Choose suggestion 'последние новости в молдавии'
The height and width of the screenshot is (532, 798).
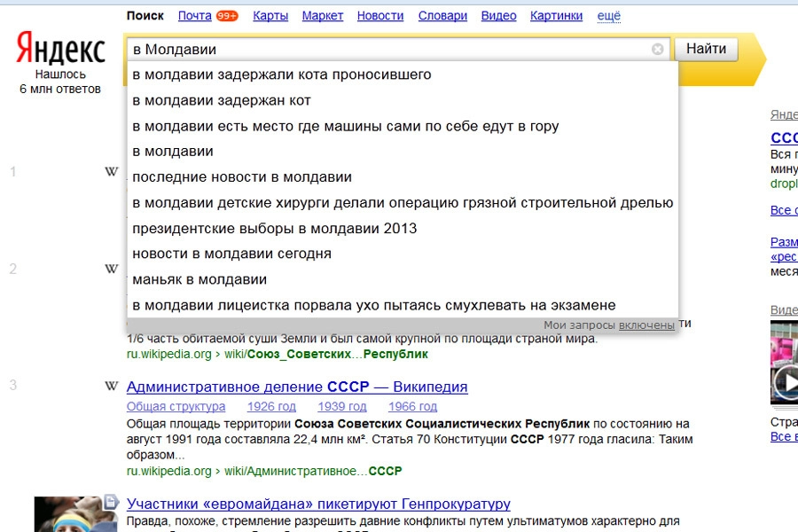pos(242,177)
